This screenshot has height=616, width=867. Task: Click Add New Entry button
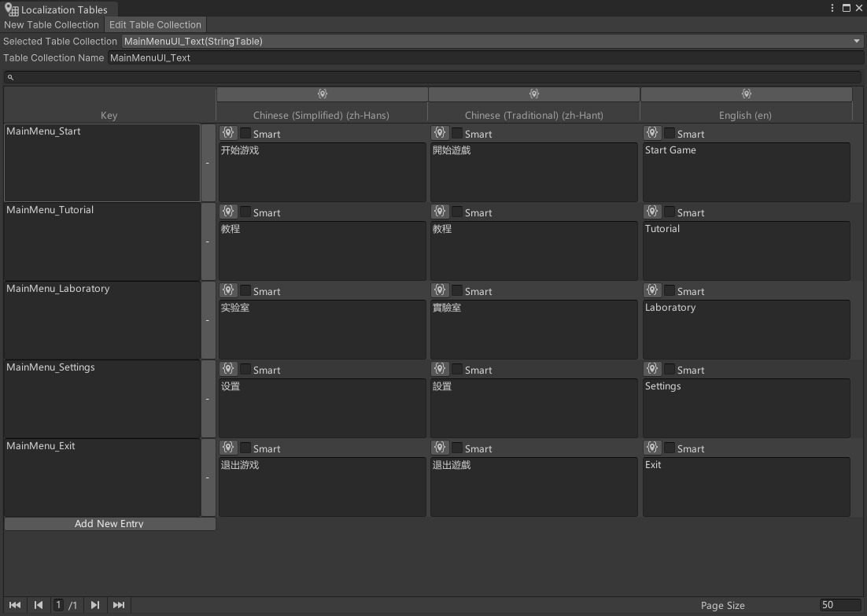click(109, 524)
